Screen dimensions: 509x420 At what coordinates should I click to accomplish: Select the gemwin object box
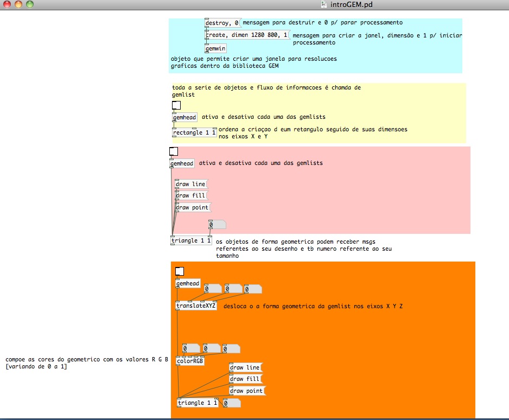[215, 48]
